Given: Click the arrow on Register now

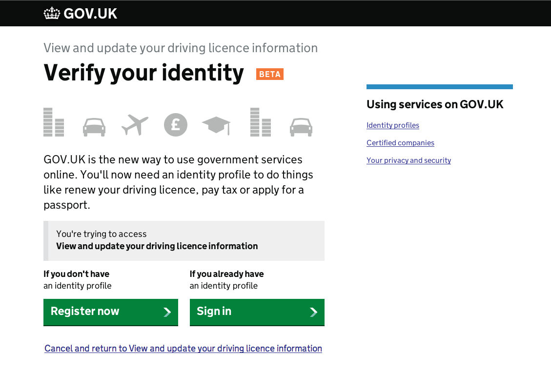Looking at the screenshot, I should [167, 312].
